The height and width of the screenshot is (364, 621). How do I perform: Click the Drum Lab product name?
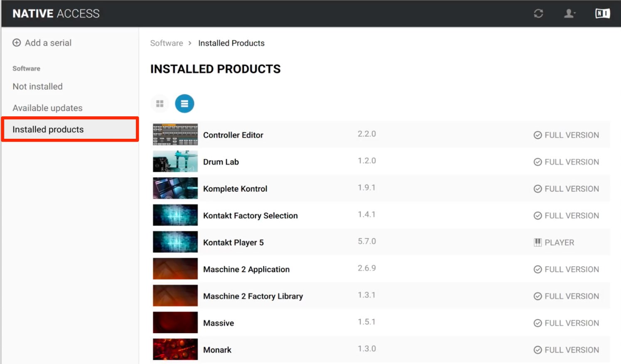click(x=221, y=162)
